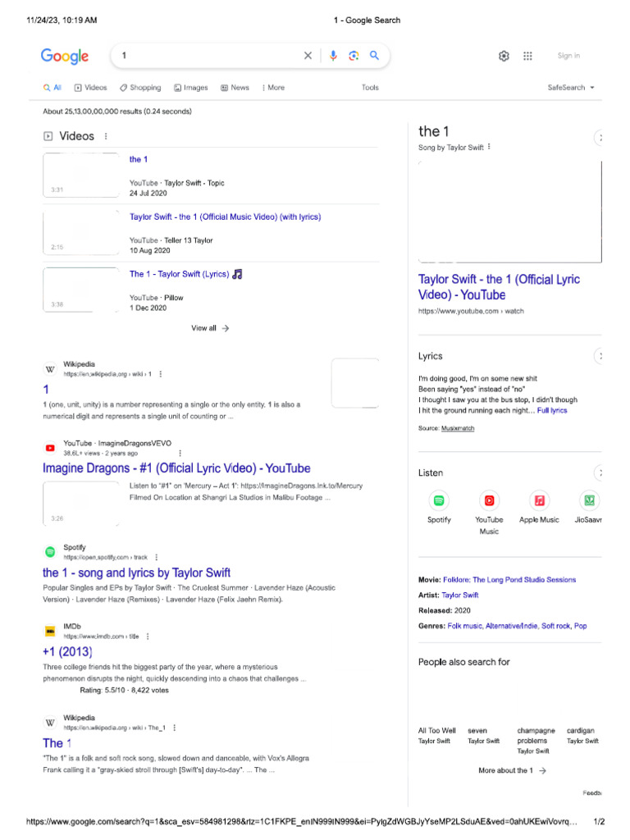
Task: Open the Wikipedia 'The 1' article link
Action: coord(57,743)
